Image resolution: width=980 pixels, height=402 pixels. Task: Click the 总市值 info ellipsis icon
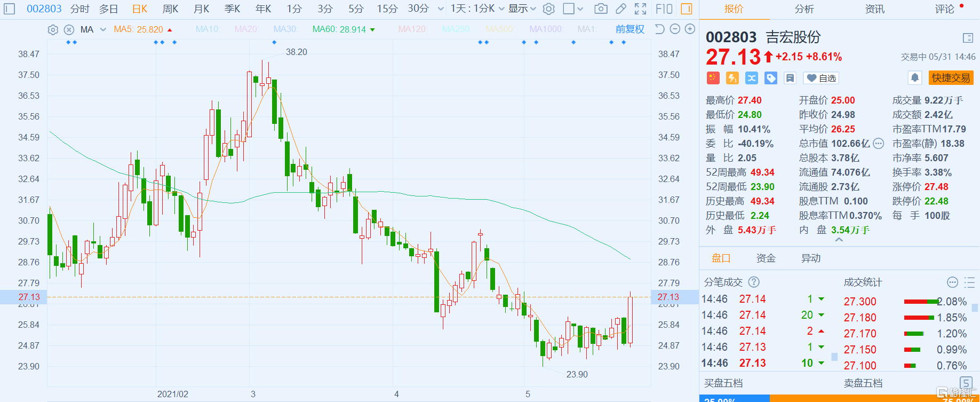pos(879,144)
